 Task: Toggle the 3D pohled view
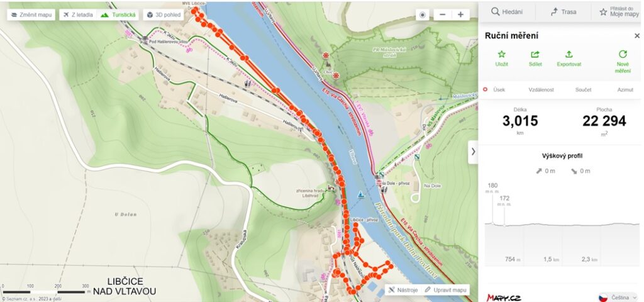164,15
